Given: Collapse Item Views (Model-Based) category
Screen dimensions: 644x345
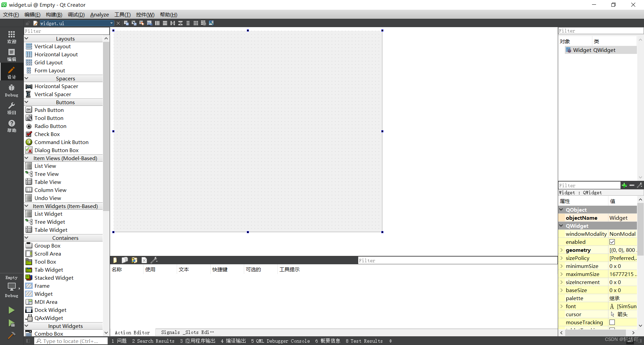Looking at the screenshot, I should tap(26, 158).
